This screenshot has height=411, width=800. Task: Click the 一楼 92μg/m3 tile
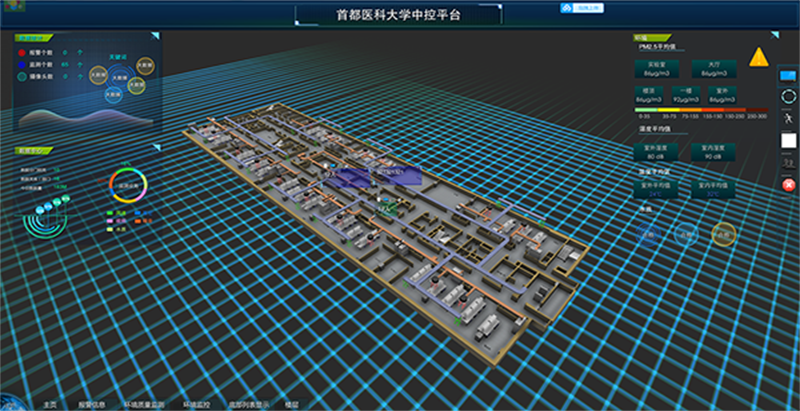tap(686, 95)
